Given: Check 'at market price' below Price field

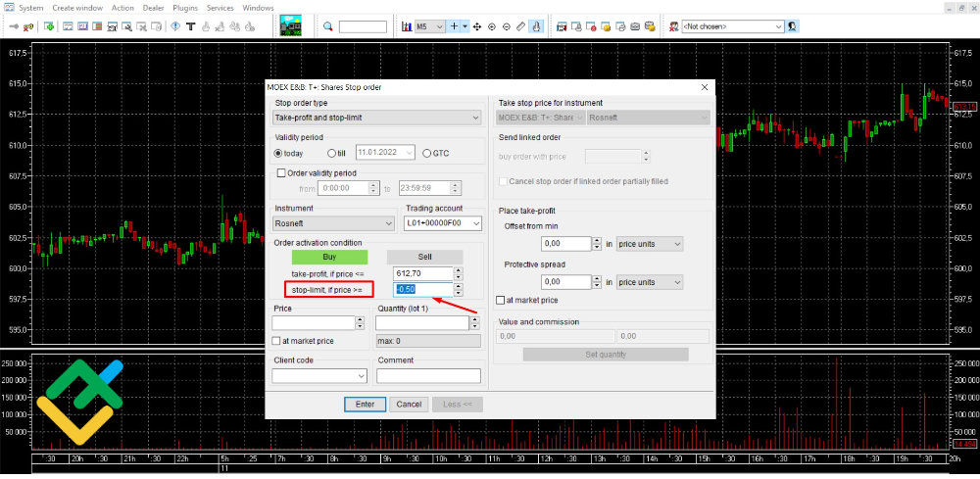Looking at the screenshot, I should tap(276, 341).
